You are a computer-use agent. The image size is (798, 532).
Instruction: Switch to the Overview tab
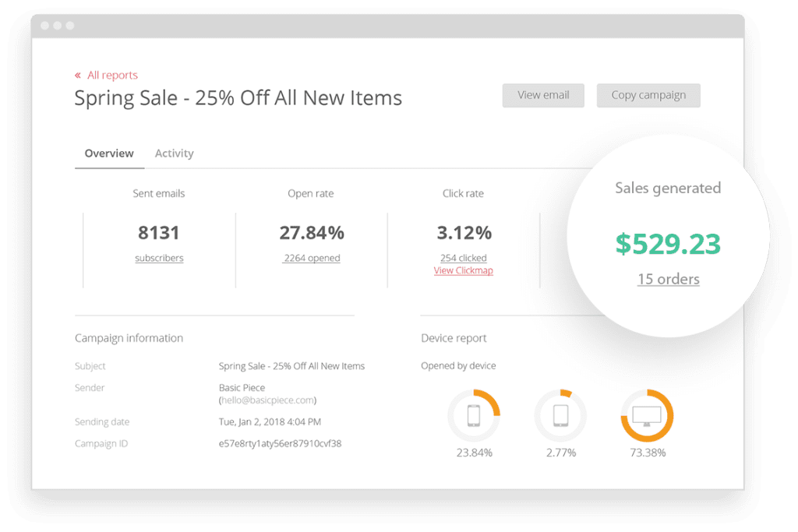(x=109, y=153)
